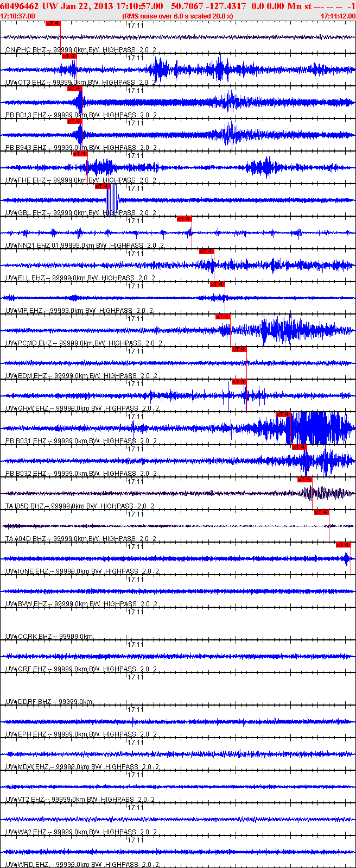Screen dimensions: 356x868
Task: Select the pick marker on the PB B943 trace
Action: point(74,121)
